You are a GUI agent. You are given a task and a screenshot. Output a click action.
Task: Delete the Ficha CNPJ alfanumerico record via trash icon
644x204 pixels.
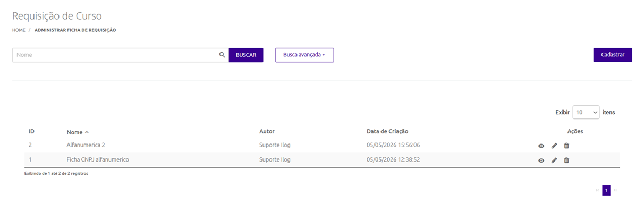point(566,160)
